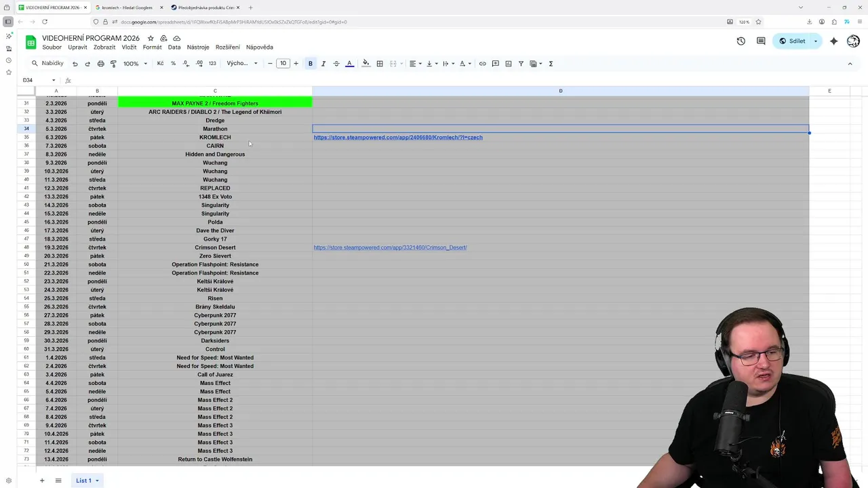868x488 pixels.
Task: Open the functions sigma menu
Action: pyautogui.click(x=551, y=64)
